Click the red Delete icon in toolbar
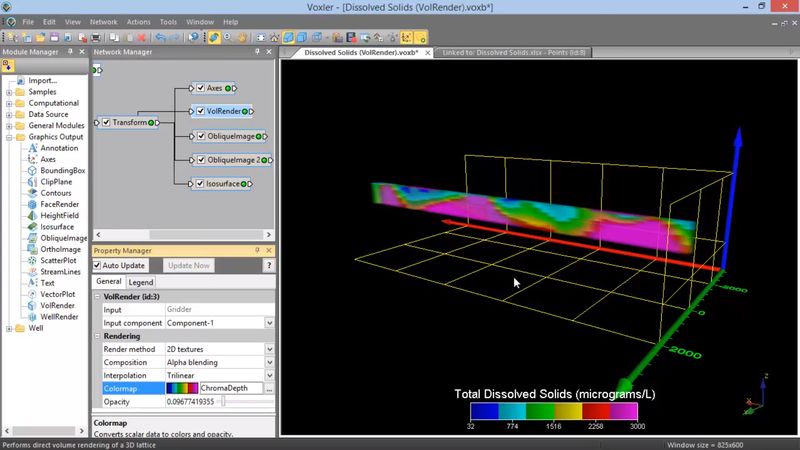 [142, 37]
